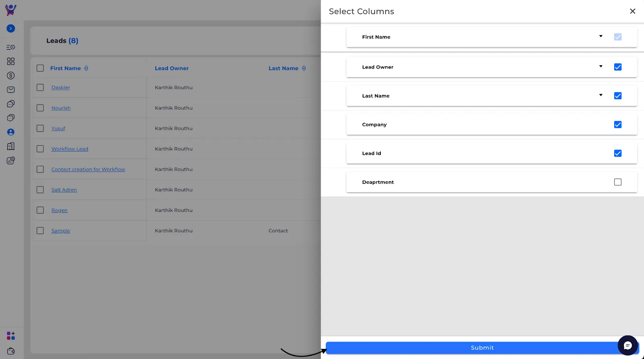This screenshot has width=644, height=359.
Task: Click Karthik Routhu in the Rogen row
Action: [x=174, y=210]
